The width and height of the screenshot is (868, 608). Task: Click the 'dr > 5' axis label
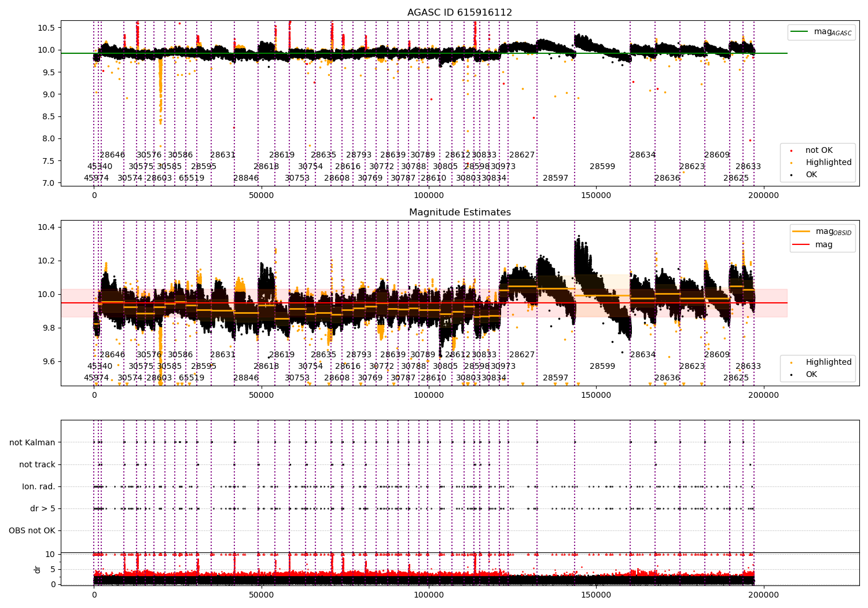pyautogui.click(x=43, y=509)
